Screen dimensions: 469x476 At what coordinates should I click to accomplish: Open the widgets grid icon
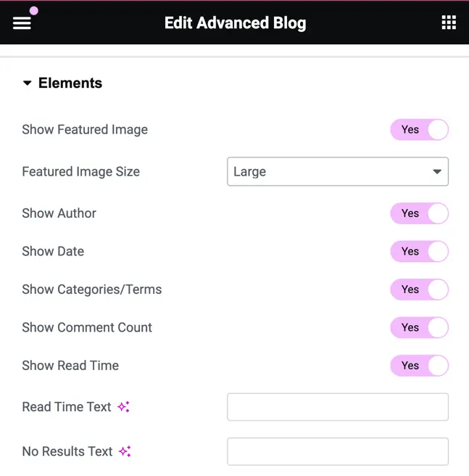(x=449, y=22)
